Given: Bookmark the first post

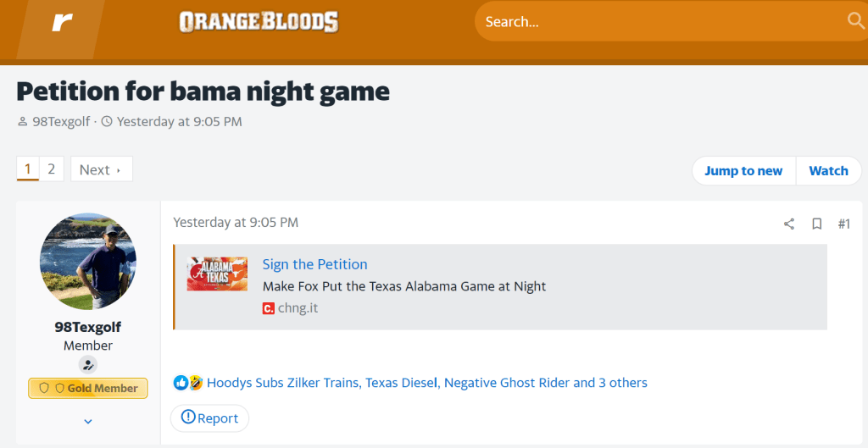Looking at the screenshot, I should pos(817,224).
